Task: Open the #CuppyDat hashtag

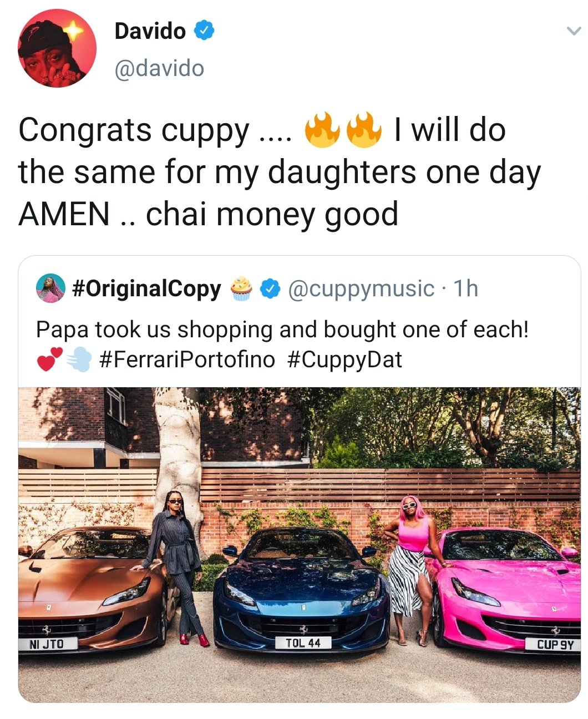Action: click(344, 359)
